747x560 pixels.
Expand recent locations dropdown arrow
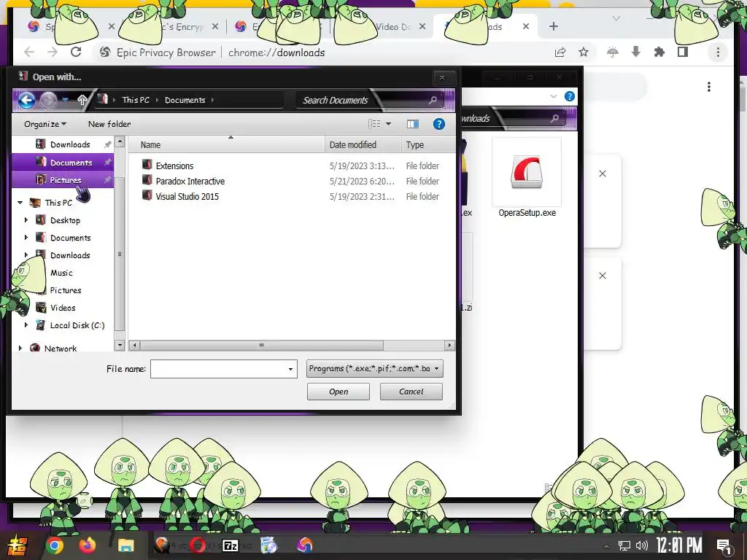[x=65, y=100]
